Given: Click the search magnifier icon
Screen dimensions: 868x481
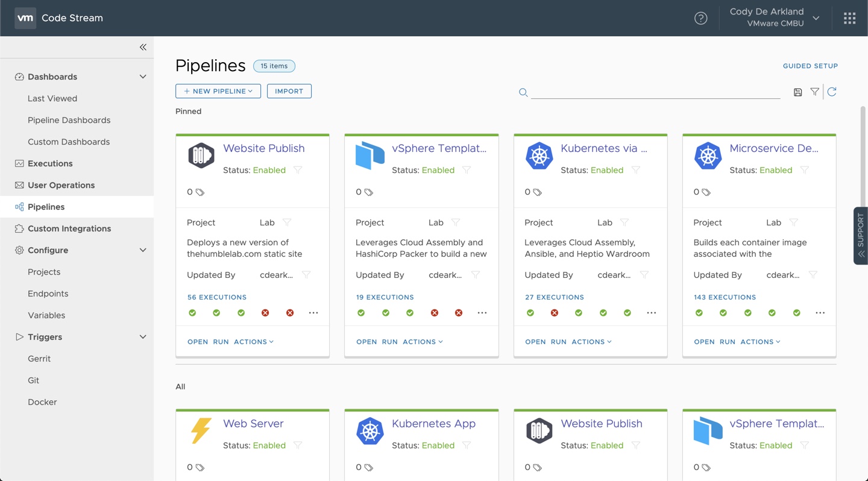Looking at the screenshot, I should coord(523,92).
